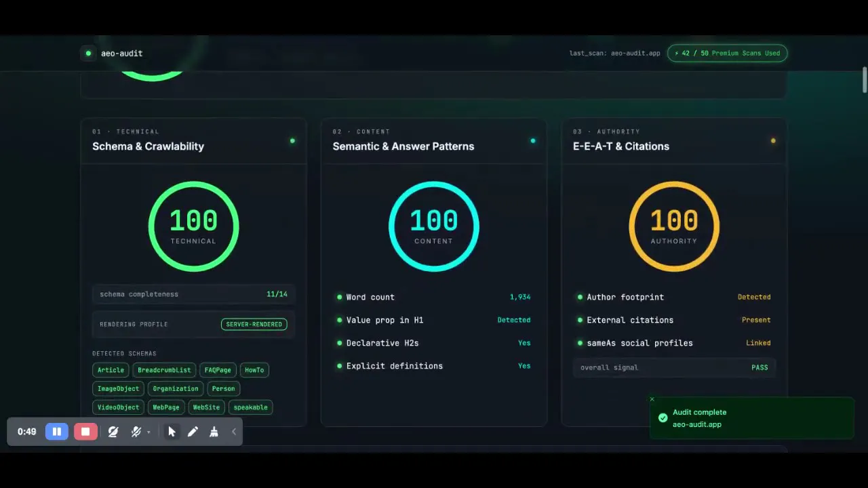The width and height of the screenshot is (868, 488).
Task: Click the Semantic & Answer Patterns heading
Action: point(403,146)
